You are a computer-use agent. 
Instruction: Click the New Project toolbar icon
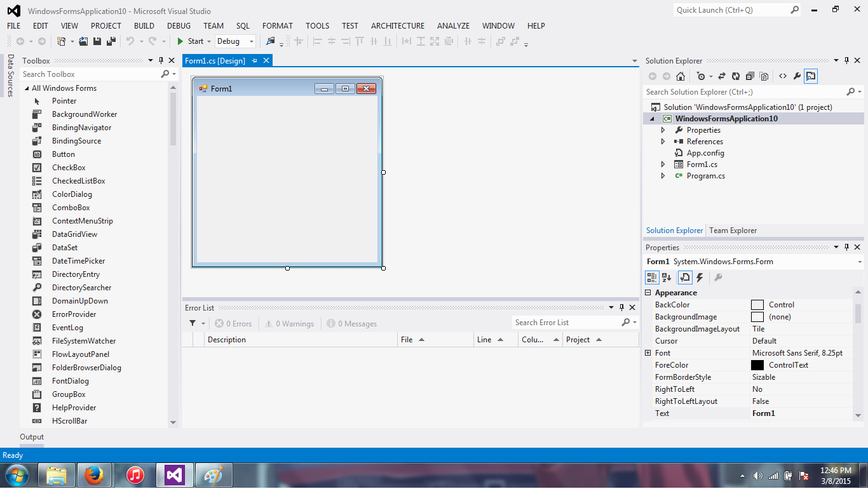(x=62, y=41)
